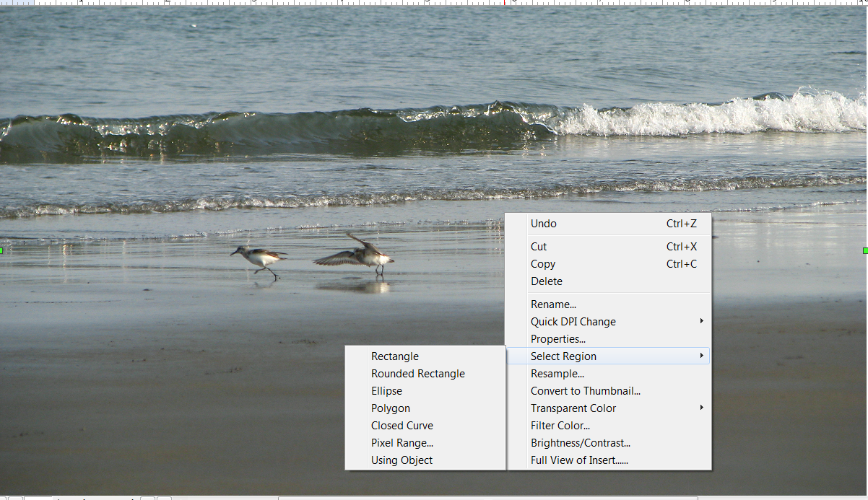The image size is (868, 500).
Task: Choose Rounded Rectangle region selection
Action: pyautogui.click(x=425, y=374)
